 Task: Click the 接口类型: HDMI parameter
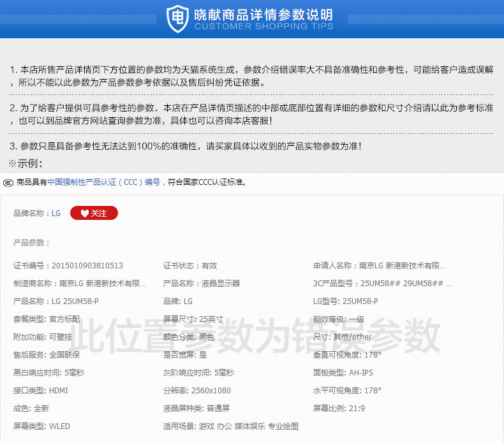[x=41, y=391]
